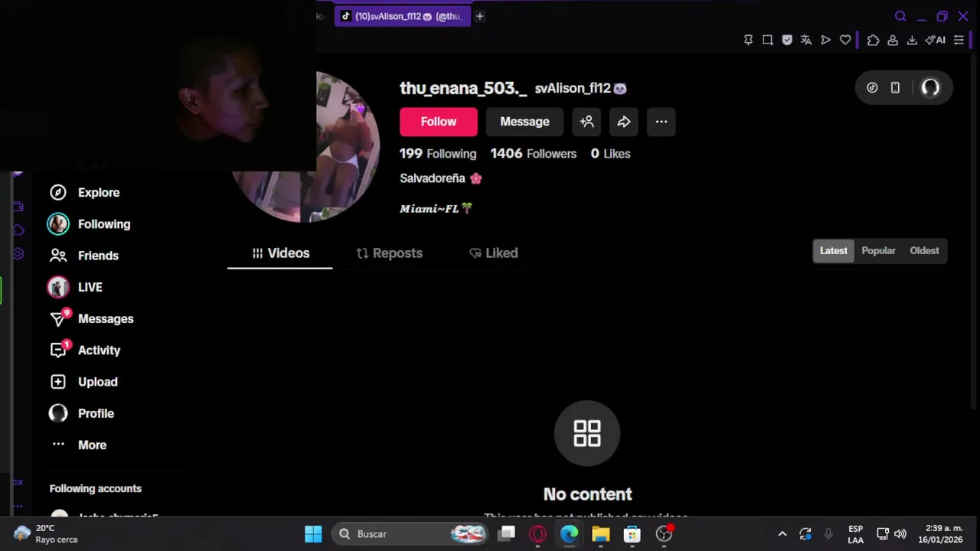Open the easy setup sliders icon
The height and width of the screenshot is (551, 980).
coord(959,41)
